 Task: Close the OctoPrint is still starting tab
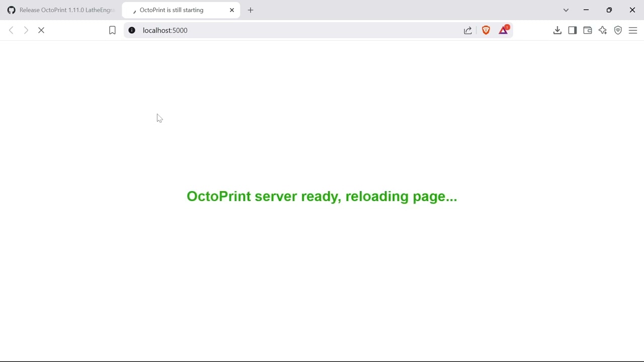click(232, 10)
